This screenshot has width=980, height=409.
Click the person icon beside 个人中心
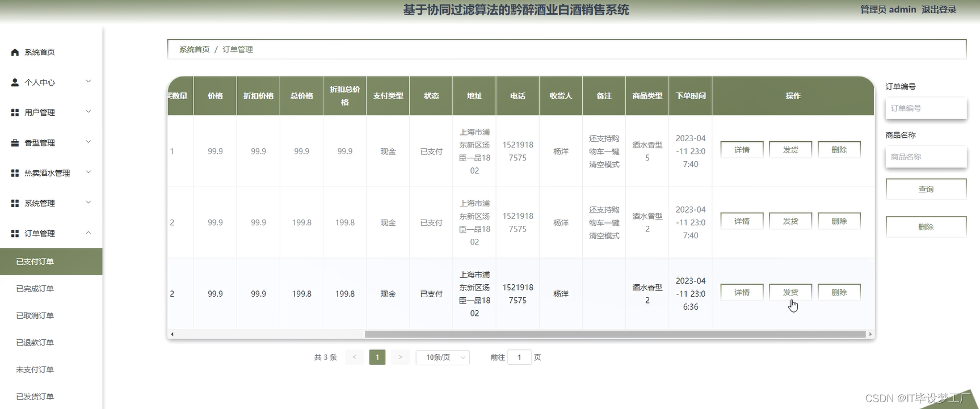pos(15,82)
